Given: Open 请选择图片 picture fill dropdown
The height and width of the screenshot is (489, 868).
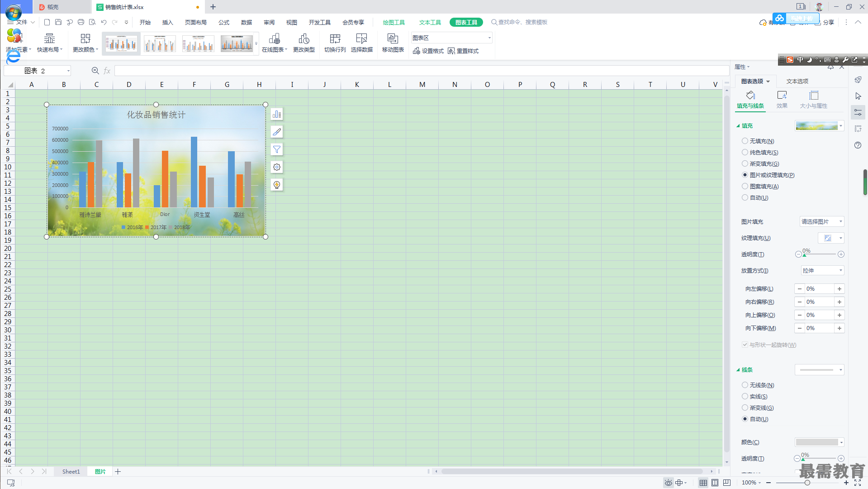Looking at the screenshot, I should coord(822,222).
